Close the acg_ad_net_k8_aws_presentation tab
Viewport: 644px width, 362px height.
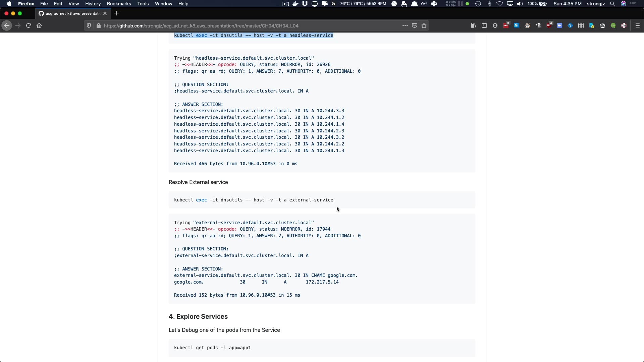105,13
